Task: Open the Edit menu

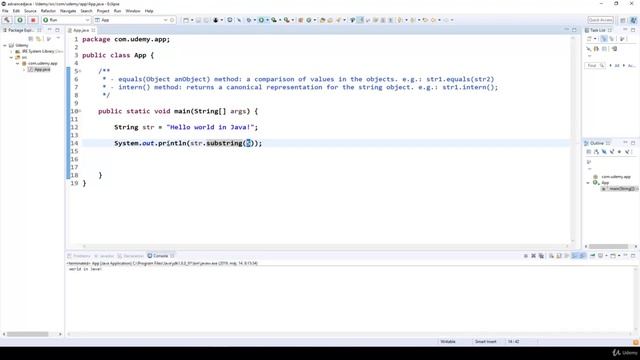Action: (x=16, y=11)
